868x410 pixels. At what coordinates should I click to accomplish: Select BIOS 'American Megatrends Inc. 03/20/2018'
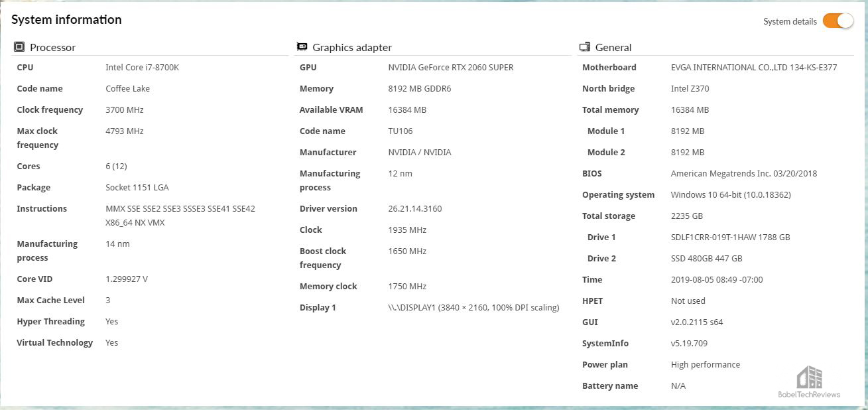pyautogui.click(x=744, y=173)
